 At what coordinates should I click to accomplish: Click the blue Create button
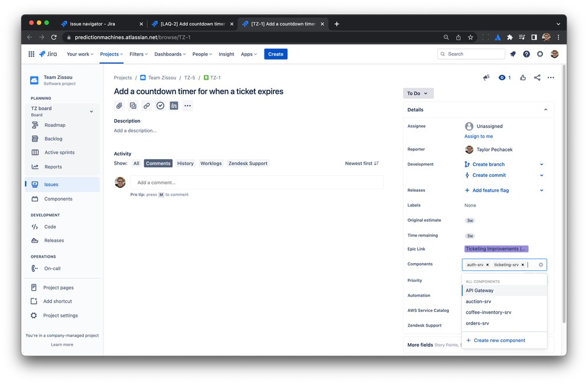276,54
